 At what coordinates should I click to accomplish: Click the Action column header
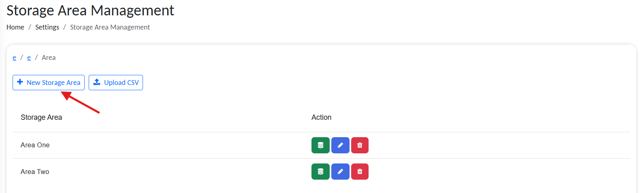pos(321,117)
